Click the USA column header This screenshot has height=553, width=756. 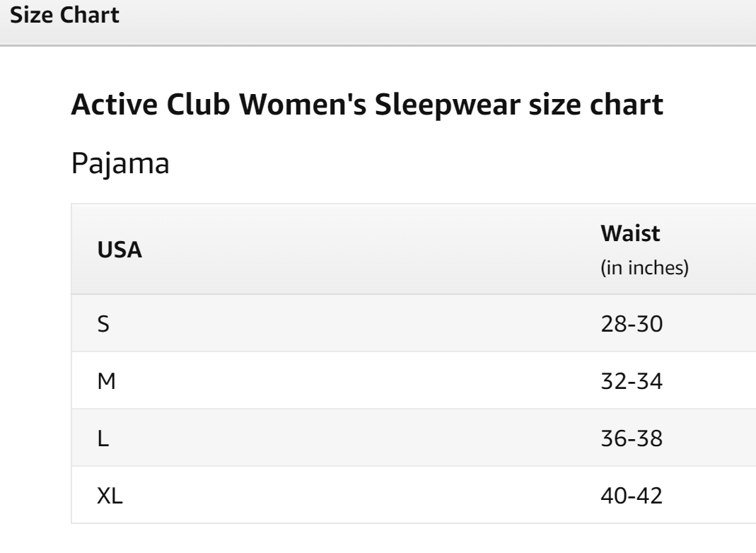(x=119, y=250)
